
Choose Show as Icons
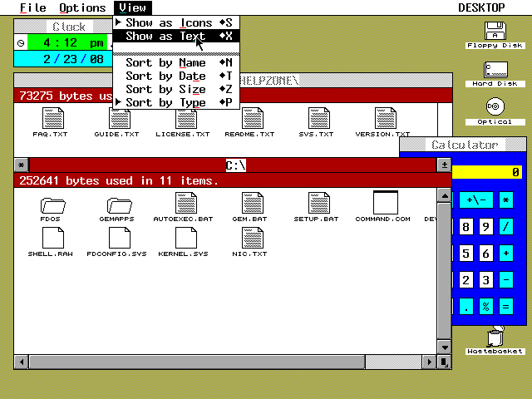click(x=176, y=22)
